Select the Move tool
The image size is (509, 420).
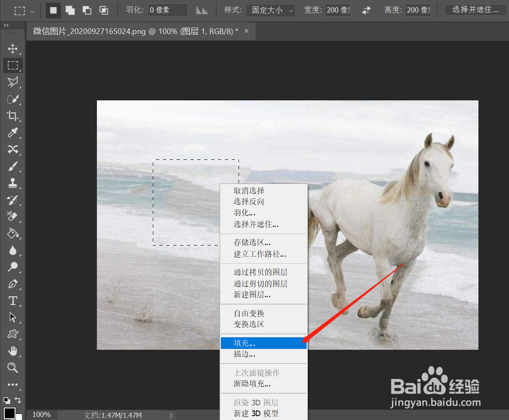click(x=13, y=48)
